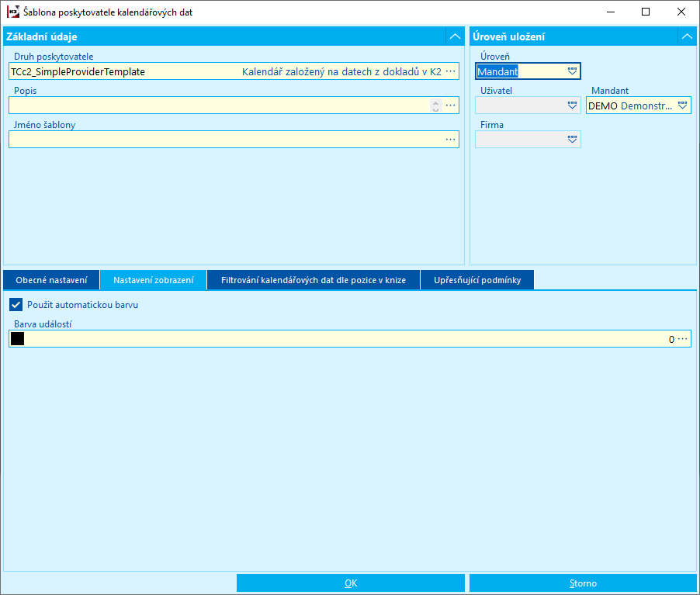Open the Popis field ellipsis button
700x595 pixels.
[x=450, y=106]
